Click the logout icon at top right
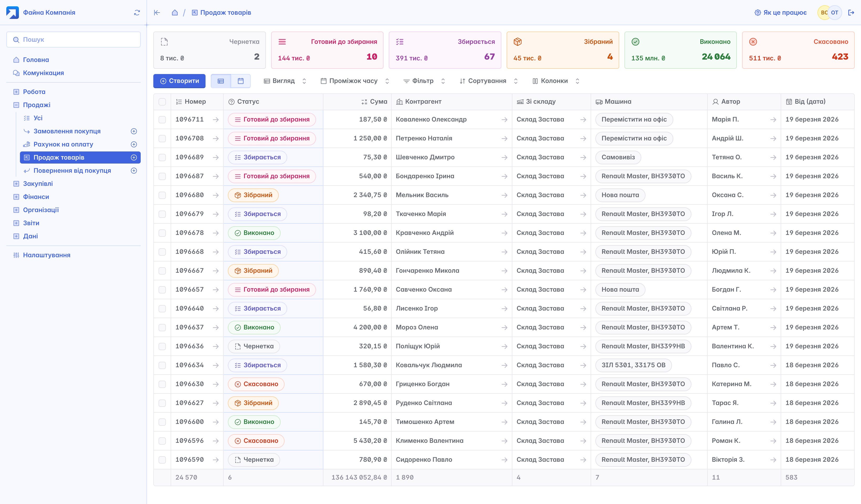Image resolution: width=861 pixels, height=504 pixels. 851,13
